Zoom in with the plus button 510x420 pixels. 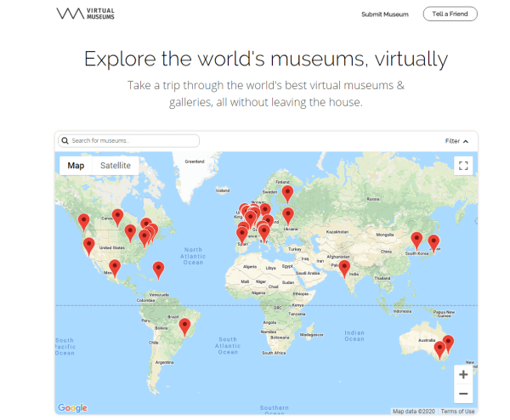[x=463, y=374]
